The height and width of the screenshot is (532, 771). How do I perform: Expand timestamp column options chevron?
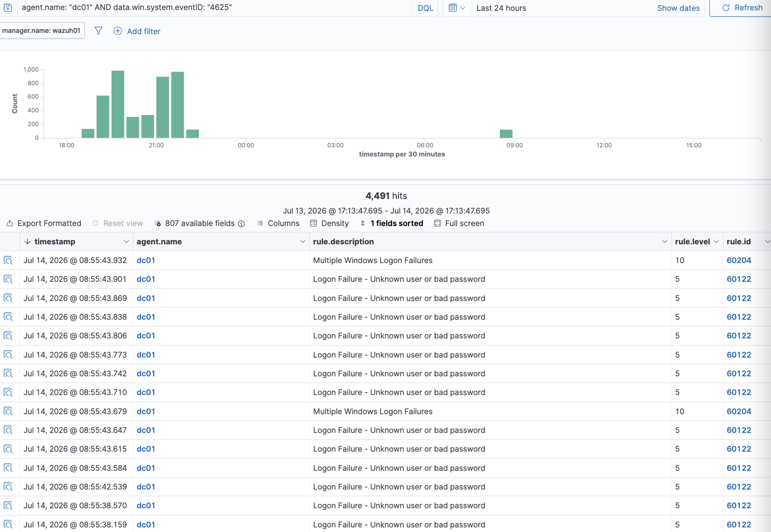pyautogui.click(x=126, y=242)
